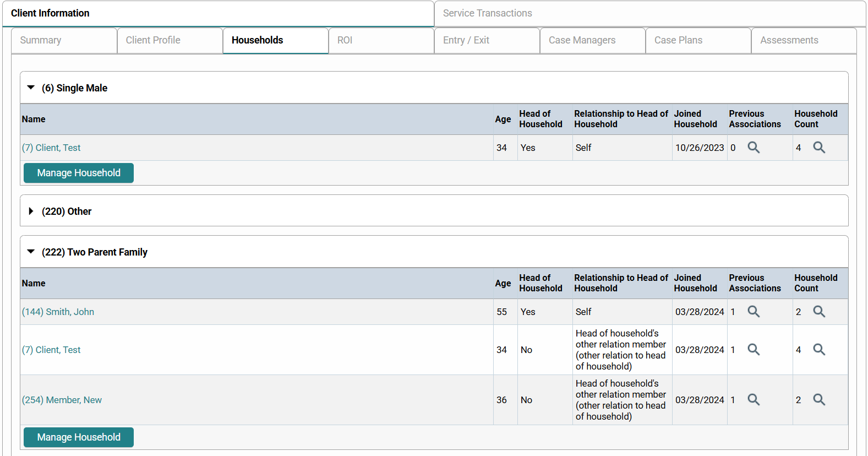
Task: Open the Case Managers tab
Action: tap(582, 40)
